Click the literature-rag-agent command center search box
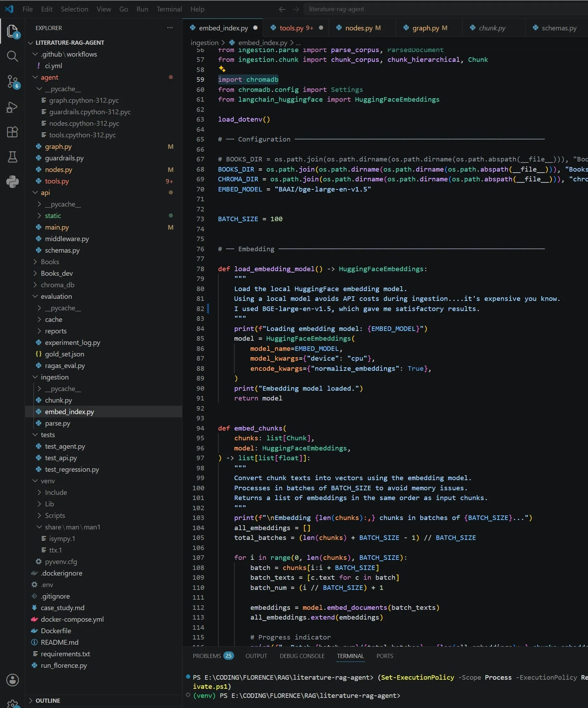 (x=445, y=9)
